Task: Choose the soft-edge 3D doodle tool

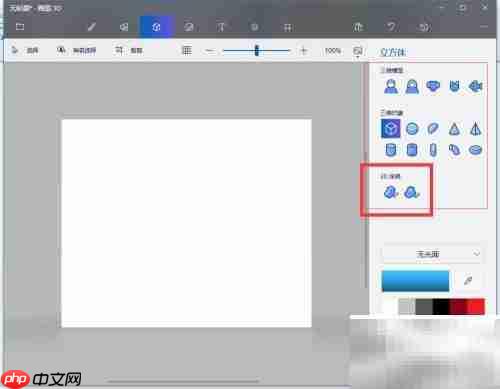Action: pyautogui.click(x=412, y=192)
